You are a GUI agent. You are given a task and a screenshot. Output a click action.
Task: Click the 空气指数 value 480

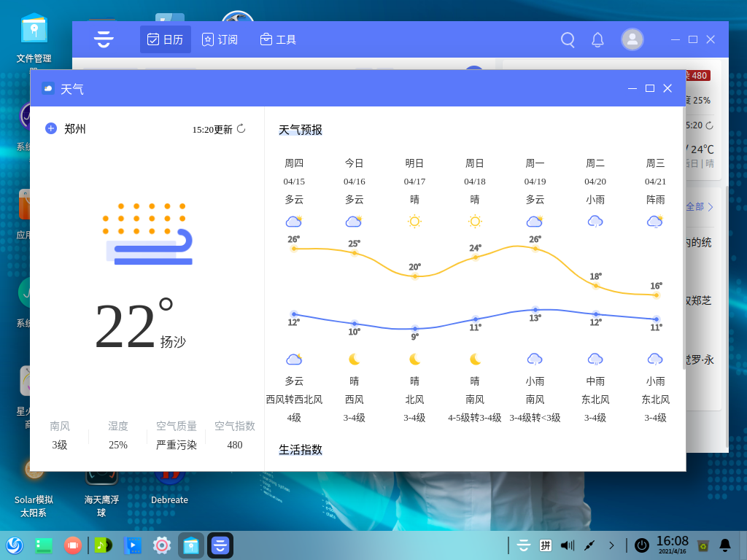[x=234, y=445]
